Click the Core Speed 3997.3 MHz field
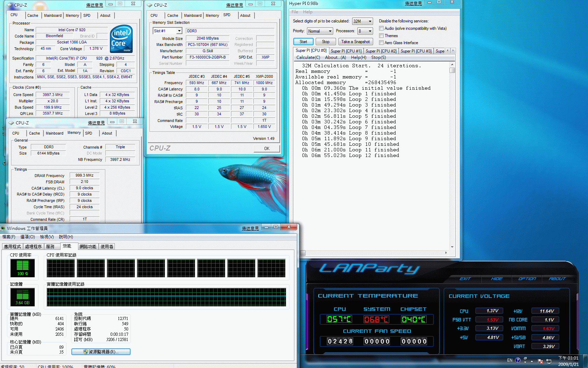 pos(52,95)
